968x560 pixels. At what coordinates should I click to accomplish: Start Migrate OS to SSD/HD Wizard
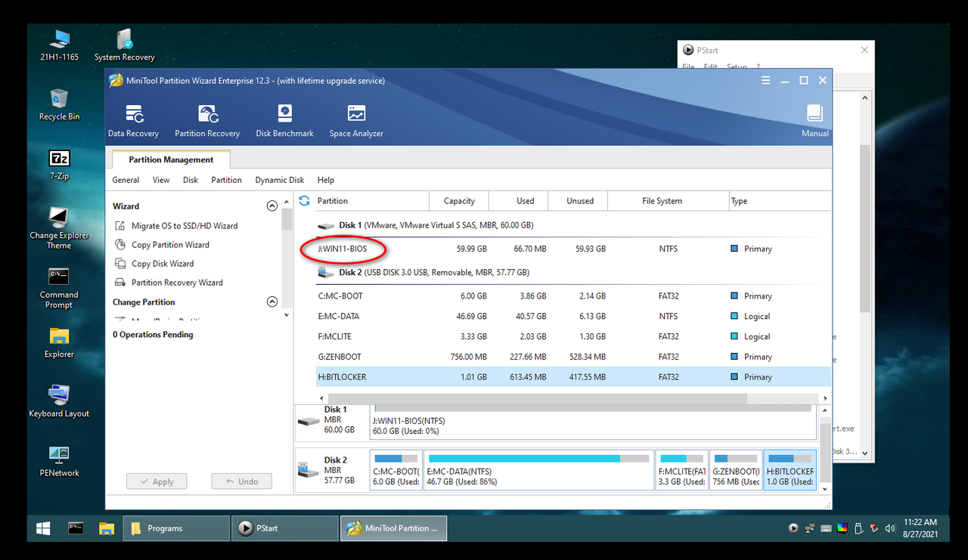click(x=185, y=226)
